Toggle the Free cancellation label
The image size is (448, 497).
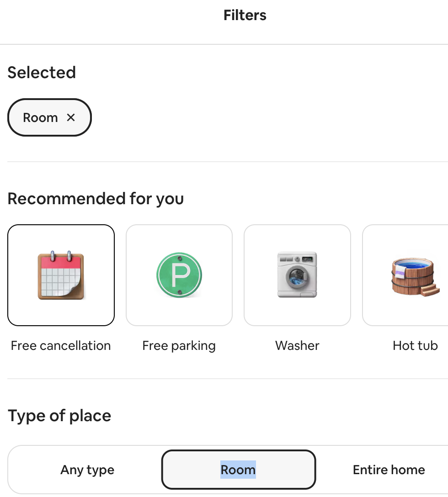coord(61,345)
